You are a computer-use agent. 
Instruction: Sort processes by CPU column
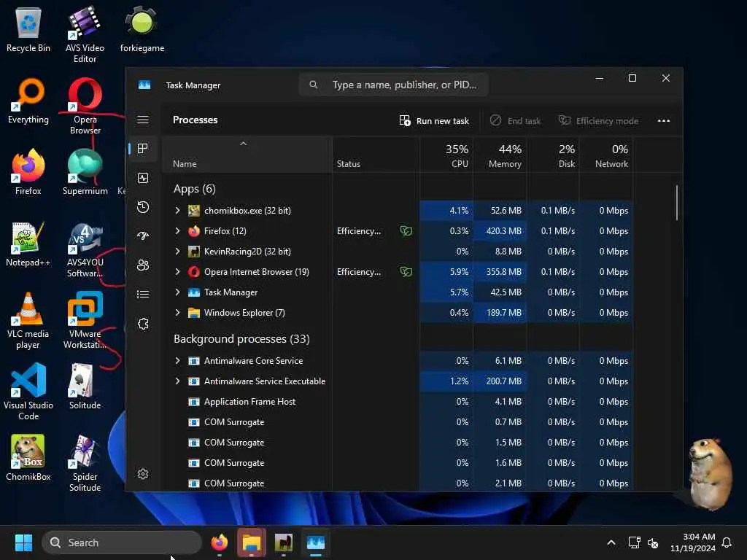446,155
